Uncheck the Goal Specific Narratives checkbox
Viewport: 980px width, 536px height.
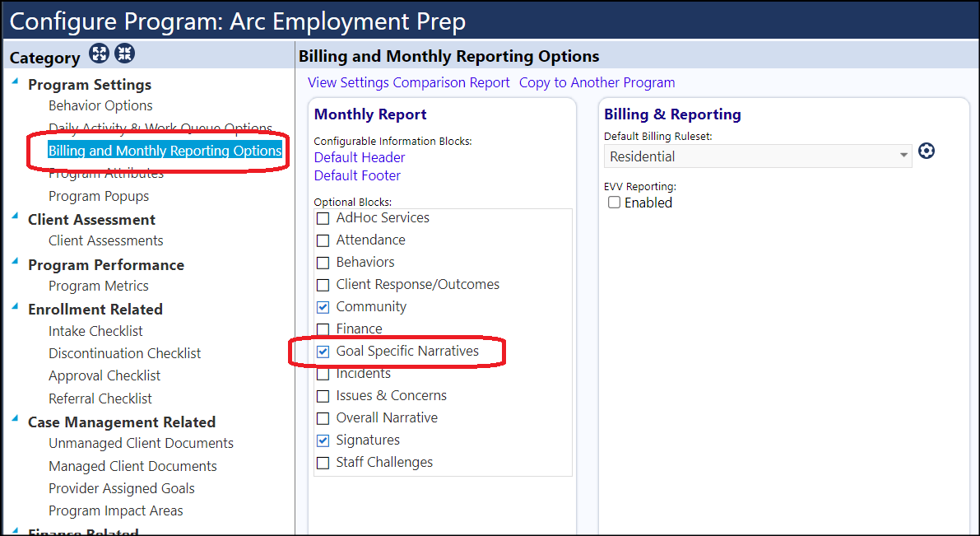[323, 352]
